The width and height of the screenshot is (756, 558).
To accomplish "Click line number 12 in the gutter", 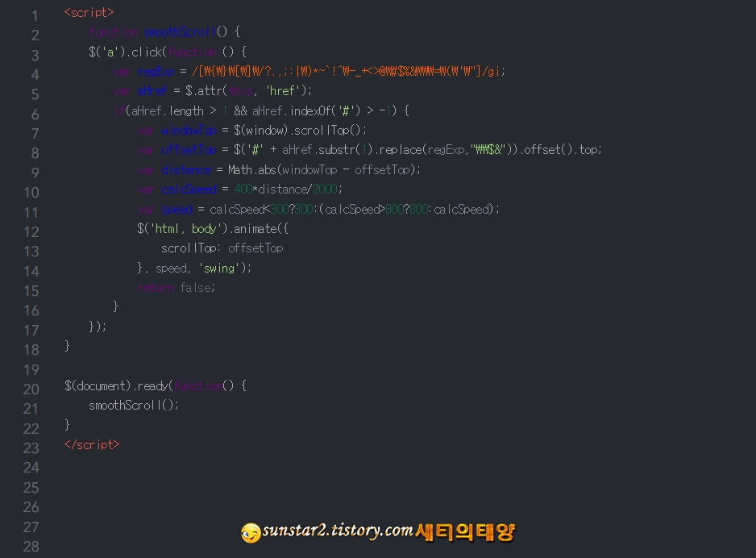I will [x=31, y=232].
